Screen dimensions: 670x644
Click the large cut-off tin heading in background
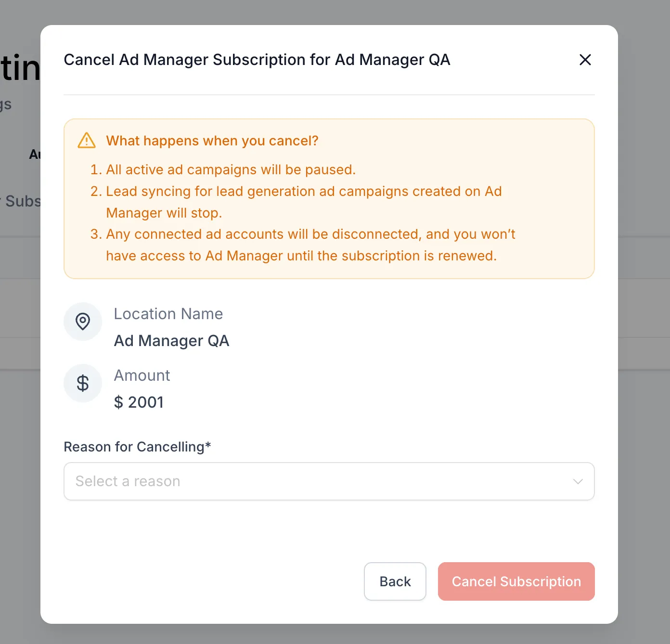point(20,68)
